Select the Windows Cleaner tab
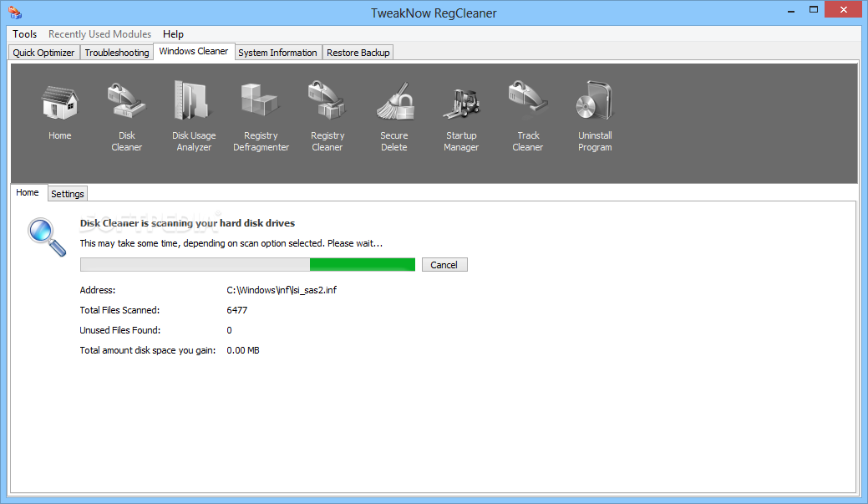Viewport: 868px width, 504px height. pyautogui.click(x=194, y=51)
